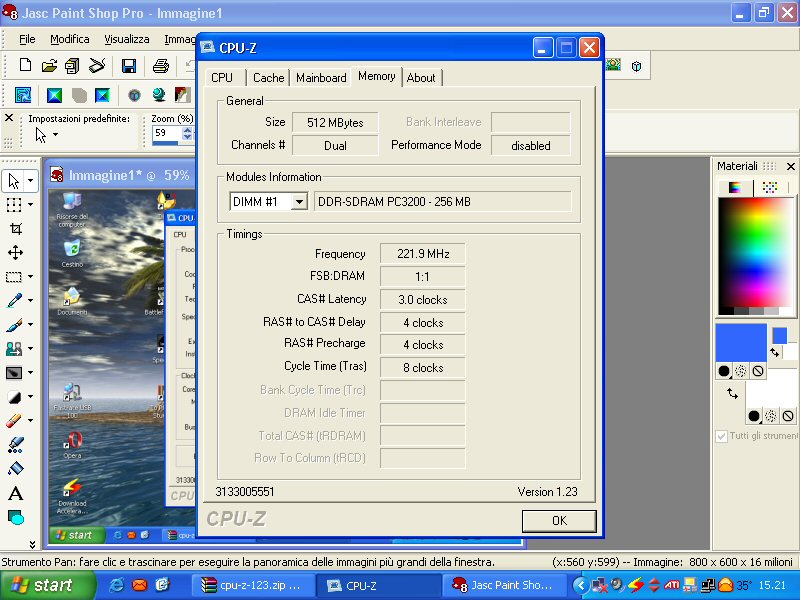Click the large blue foreground material swatch
The height and width of the screenshot is (600, 800).
pos(741,342)
